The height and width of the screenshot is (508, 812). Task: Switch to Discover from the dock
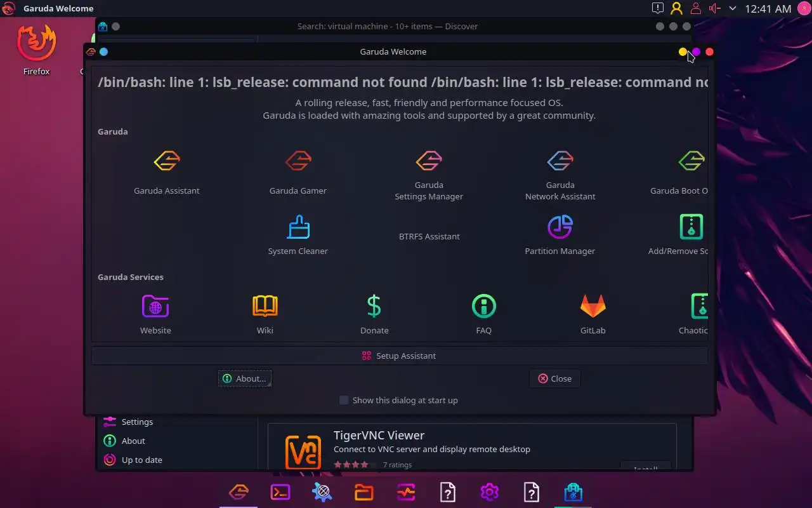(573, 492)
